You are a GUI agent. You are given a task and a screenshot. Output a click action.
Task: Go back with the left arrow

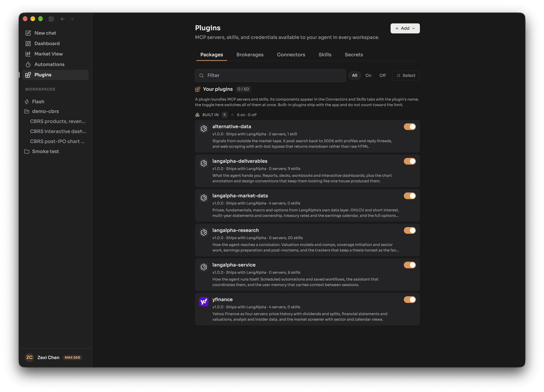63,19
